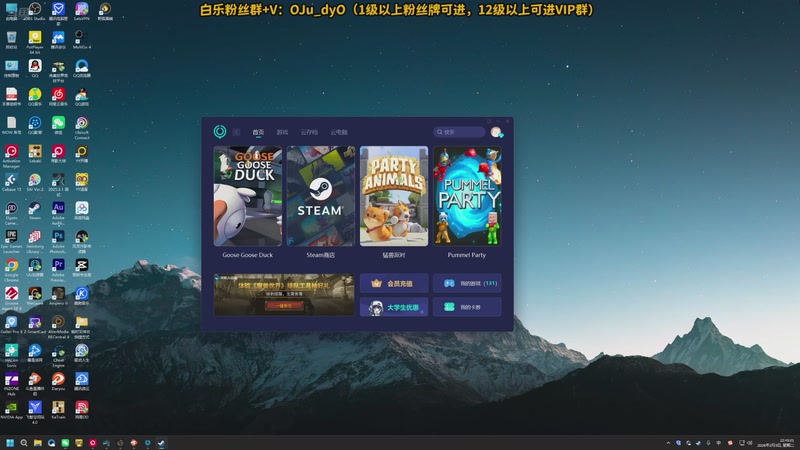800x450 pixels.
Task: Show hidden tray icons chevron
Action: pyautogui.click(x=668, y=443)
